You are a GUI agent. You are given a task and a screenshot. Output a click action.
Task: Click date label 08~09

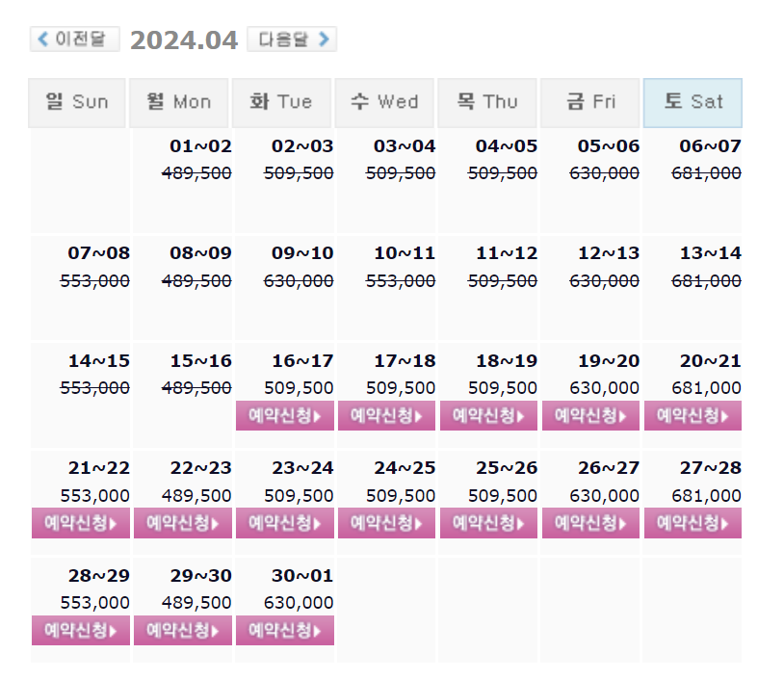click(x=200, y=253)
